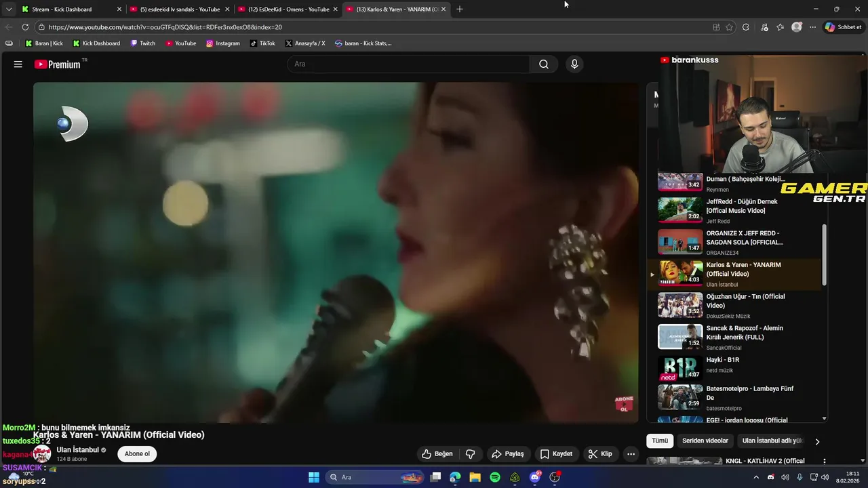Open the browser settings and more menu
The image size is (868, 488).
[812, 27]
